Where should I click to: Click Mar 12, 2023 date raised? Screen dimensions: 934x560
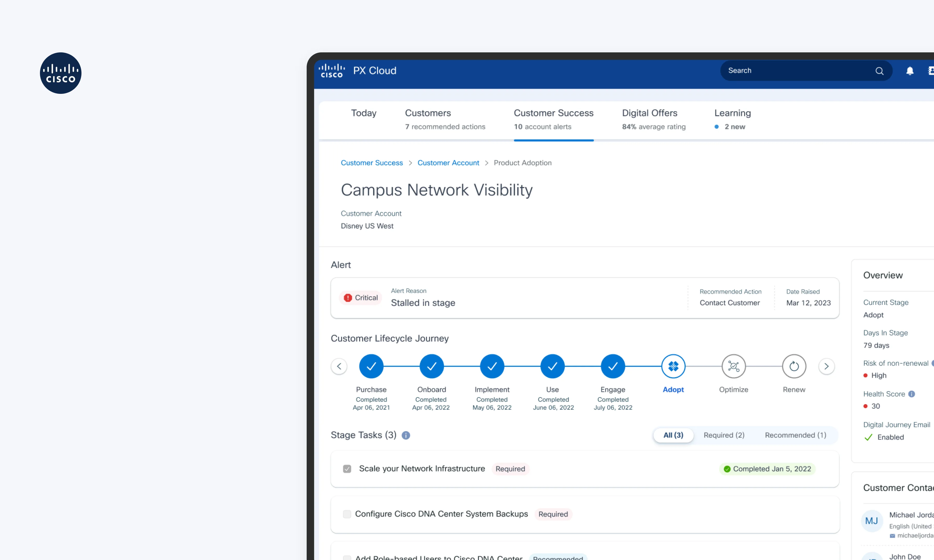coord(808,303)
